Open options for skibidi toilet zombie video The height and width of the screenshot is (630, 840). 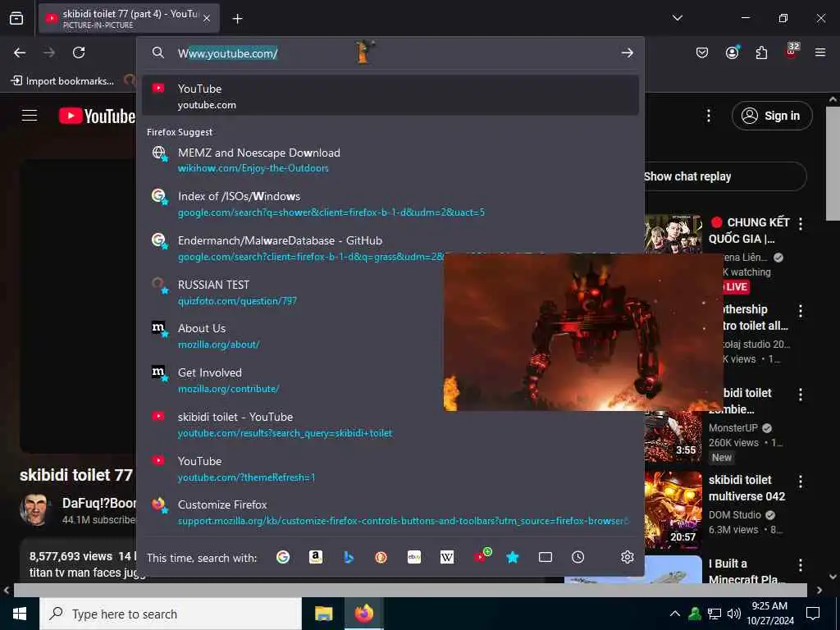[801, 395]
